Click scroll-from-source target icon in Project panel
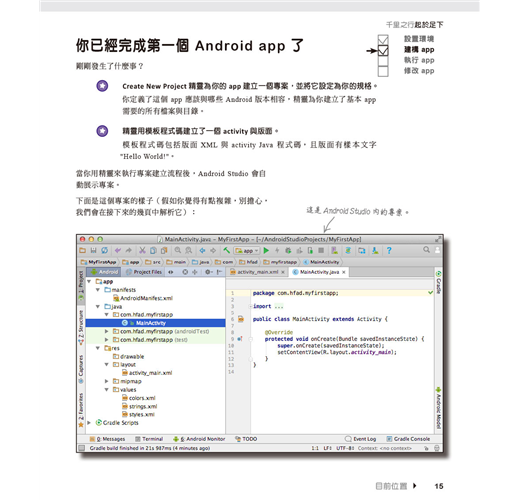This screenshot has width=520, height=500. coord(185,272)
